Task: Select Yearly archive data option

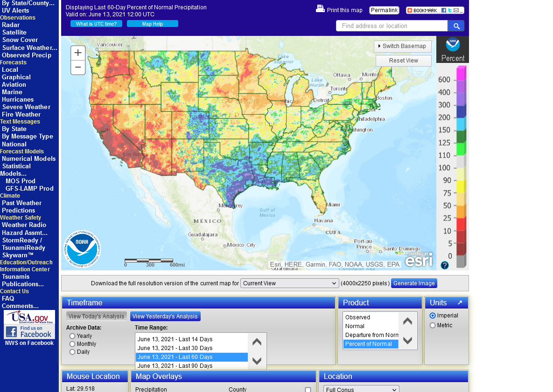Action: point(72,336)
